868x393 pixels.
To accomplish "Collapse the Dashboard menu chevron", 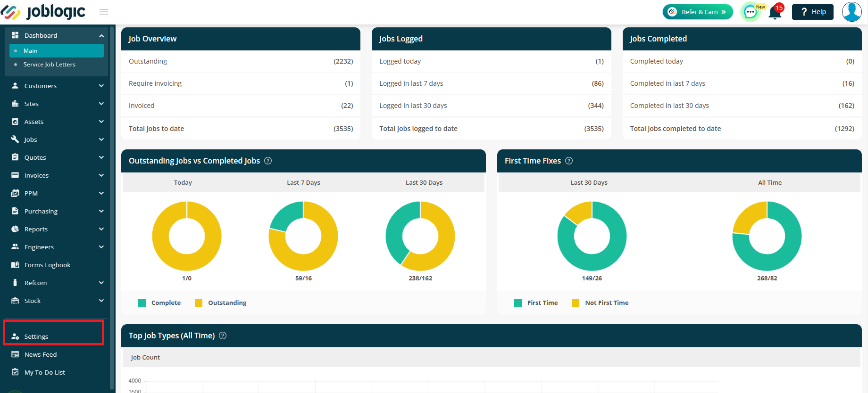I will [101, 36].
